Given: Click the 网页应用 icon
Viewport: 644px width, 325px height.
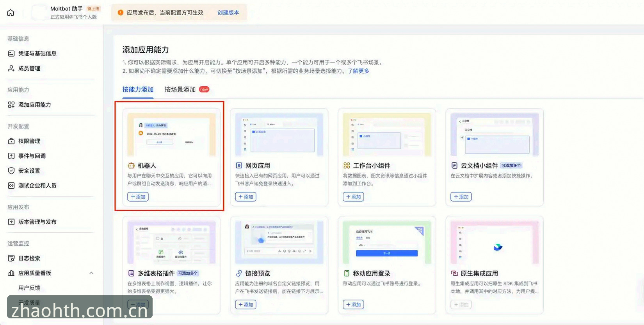Looking at the screenshot, I should coord(239,166).
